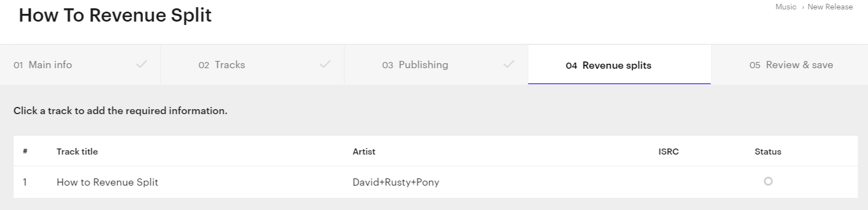The height and width of the screenshot is (210, 868).
Task: Click the # column header
Action: click(x=25, y=151)
